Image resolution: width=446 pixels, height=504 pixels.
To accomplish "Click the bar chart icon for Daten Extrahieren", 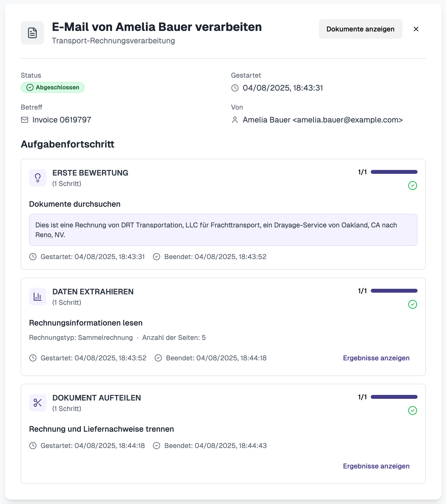I will coord(38,296).
